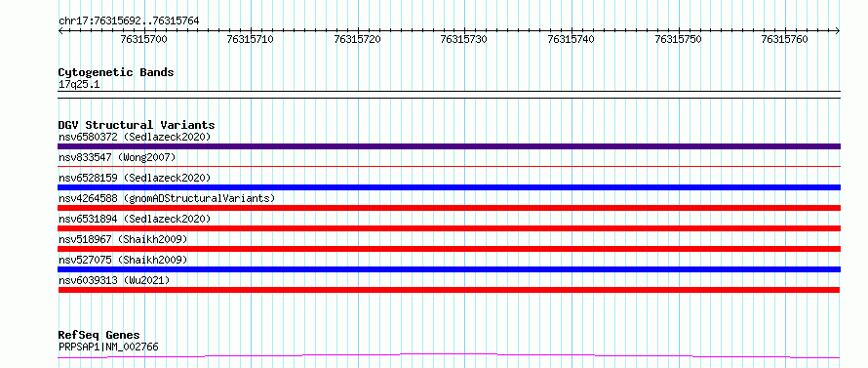Select the blue bar under nsv6528159

coord(449,187)
